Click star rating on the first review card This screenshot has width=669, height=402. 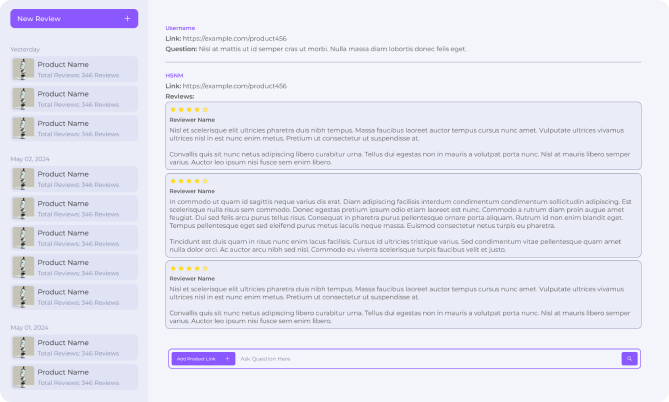pos(189,109)
